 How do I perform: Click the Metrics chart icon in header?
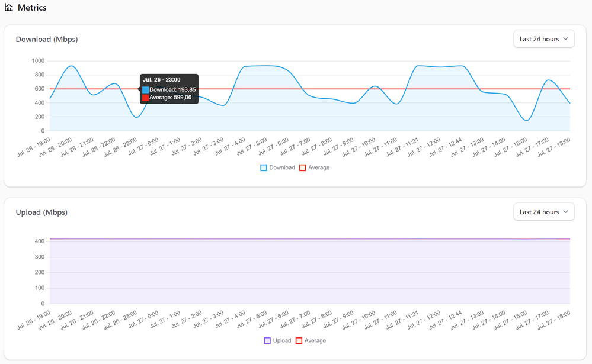(9, 7)
